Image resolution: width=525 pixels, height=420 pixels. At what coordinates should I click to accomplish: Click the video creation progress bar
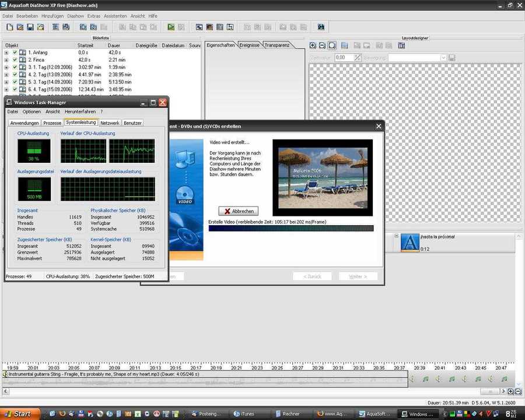(x=290, y=229)
